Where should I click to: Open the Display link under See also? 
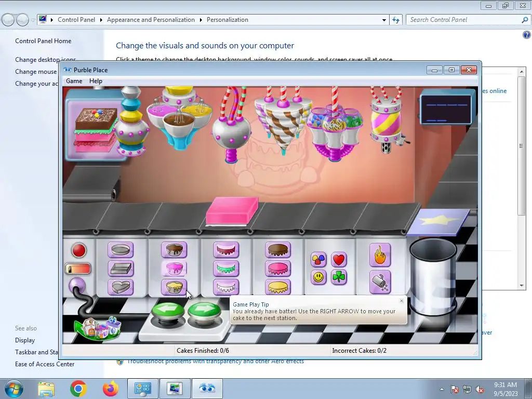click(25, 340)
